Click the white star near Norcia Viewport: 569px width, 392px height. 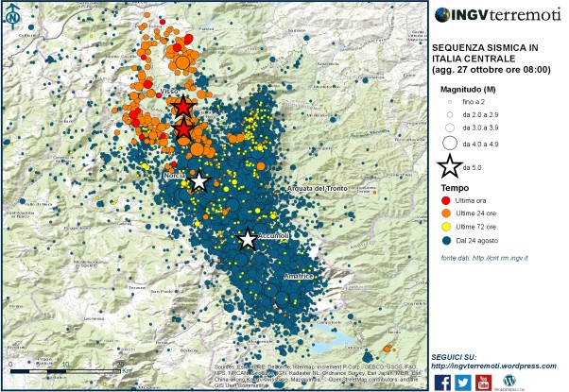pyautogui.click(x=198, y=181)
